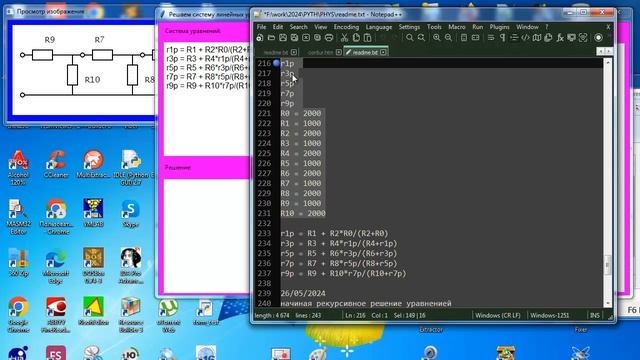The width and height of the screenshot is (640, 360).
Task: Toggle the Word Wrap toolbar icon
Action: [x=491, y=38]
